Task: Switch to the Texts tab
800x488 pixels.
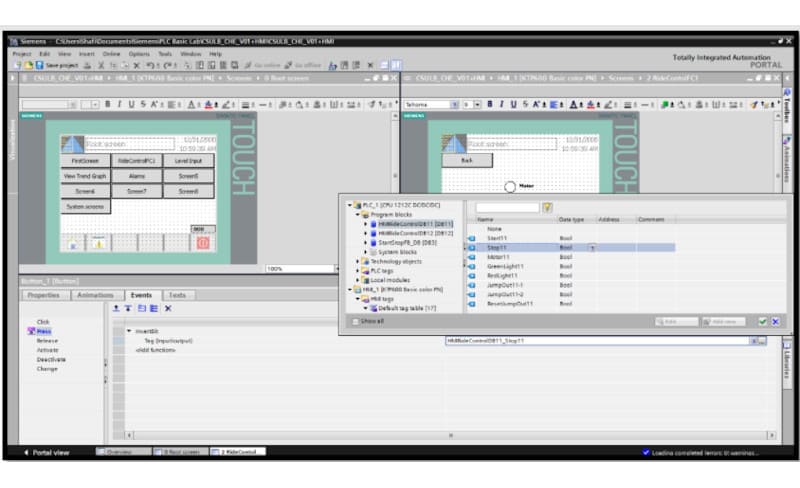Action: click(x=177, y=295)
